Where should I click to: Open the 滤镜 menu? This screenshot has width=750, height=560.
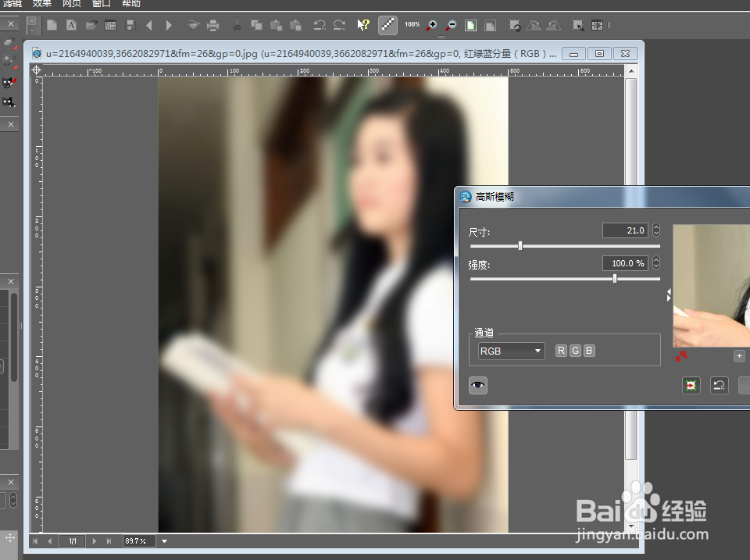[12, 3]
